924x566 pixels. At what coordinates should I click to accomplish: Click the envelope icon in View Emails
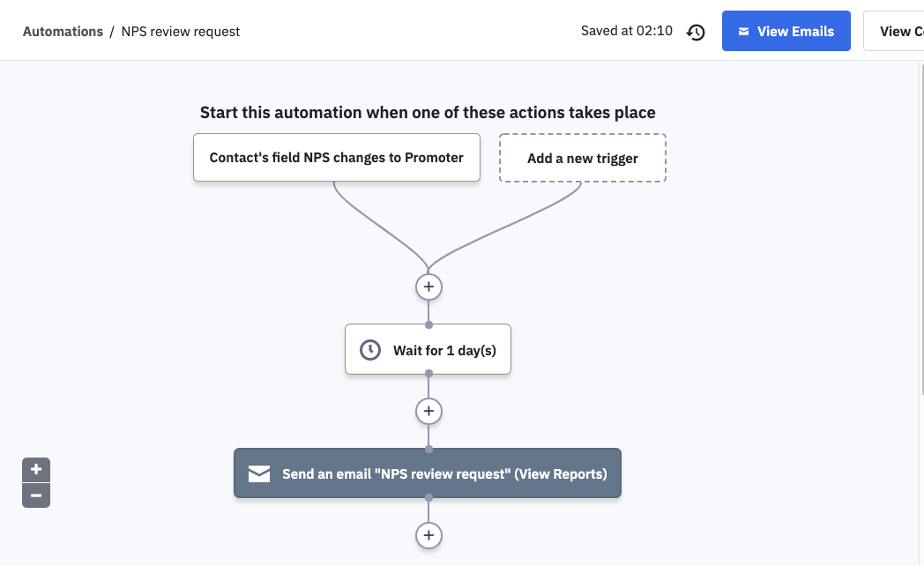pyautogui.click(x=744, y=32)
